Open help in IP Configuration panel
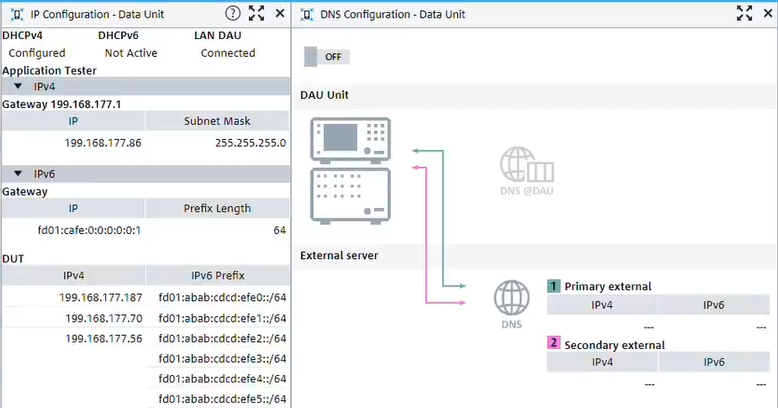The width and height of the screenshot is (778, 408). click(233, 13)
